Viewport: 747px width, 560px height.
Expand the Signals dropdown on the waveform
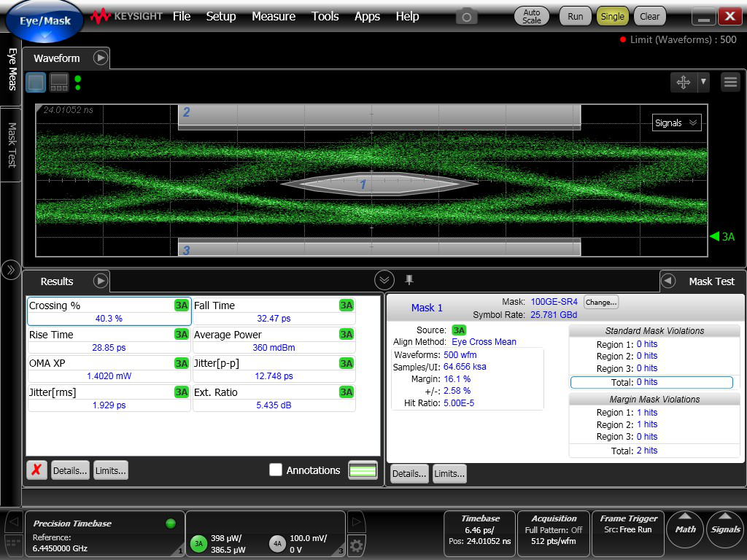(676, 122)
